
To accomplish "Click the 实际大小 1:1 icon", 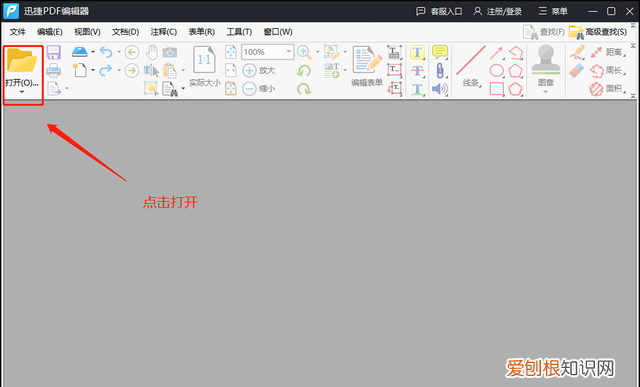I will point(204,60).
